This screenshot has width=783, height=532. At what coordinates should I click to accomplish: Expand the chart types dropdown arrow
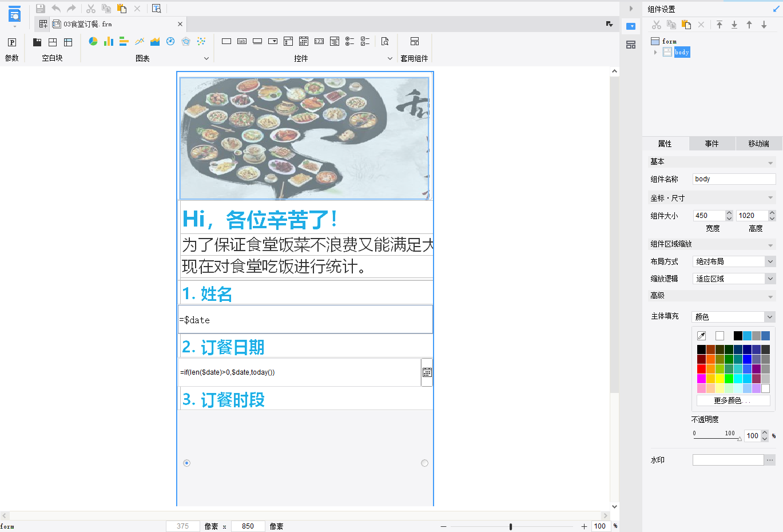pos(206,58)
